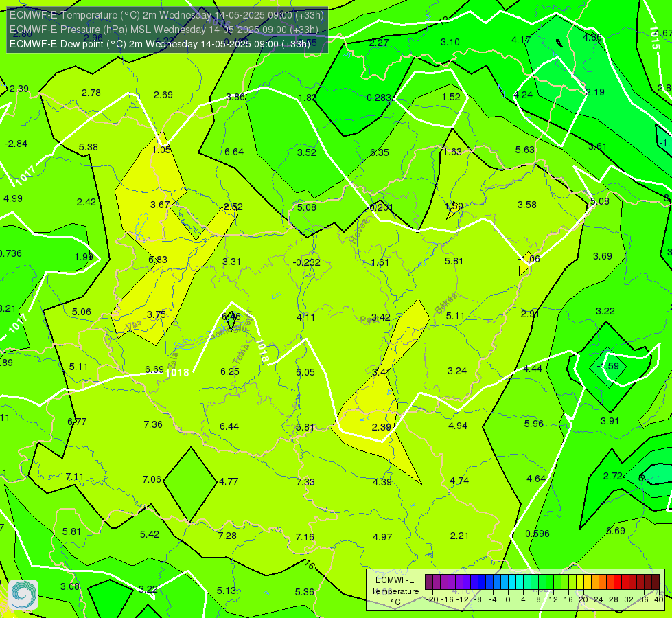Click the dew point value 7.16
This screenshot has height=618, width=672.
point(305,537)
